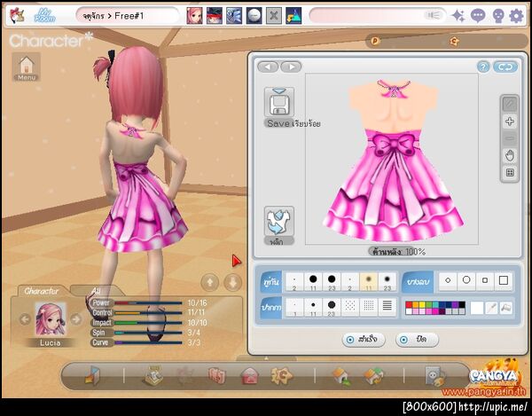Click the red mask character icon in top bar
The image size is (532, 416).
215,16
